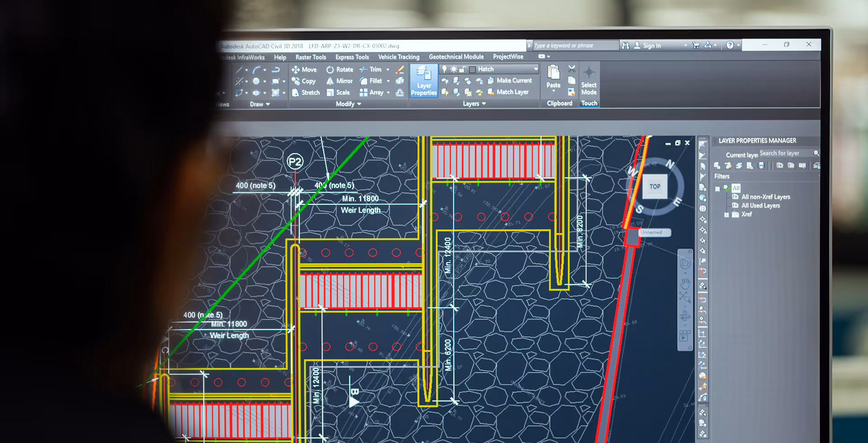Open Help dropdown arrow
The width and height of the screenshot is (868, 443).
coord(738,45)
